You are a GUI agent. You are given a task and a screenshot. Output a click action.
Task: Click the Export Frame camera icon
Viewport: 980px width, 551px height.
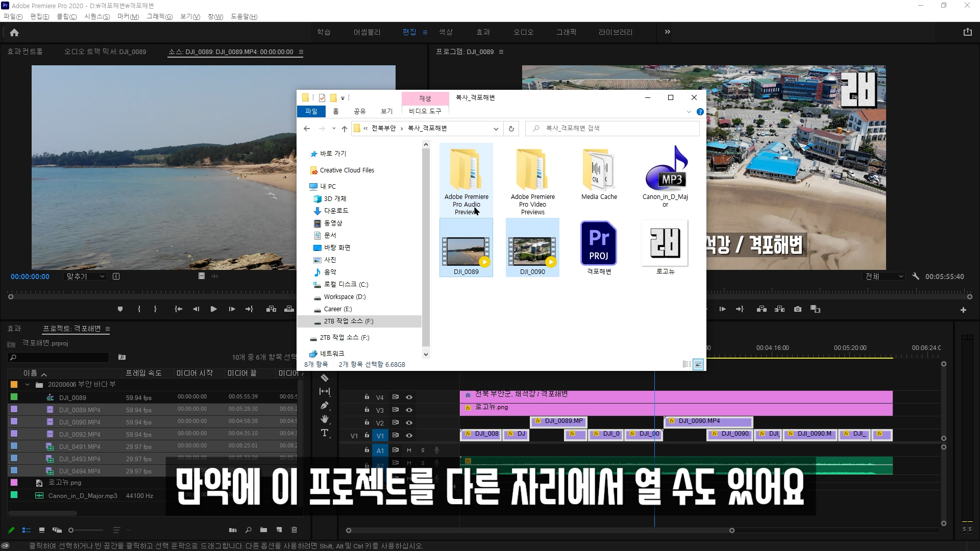(798, 309)
